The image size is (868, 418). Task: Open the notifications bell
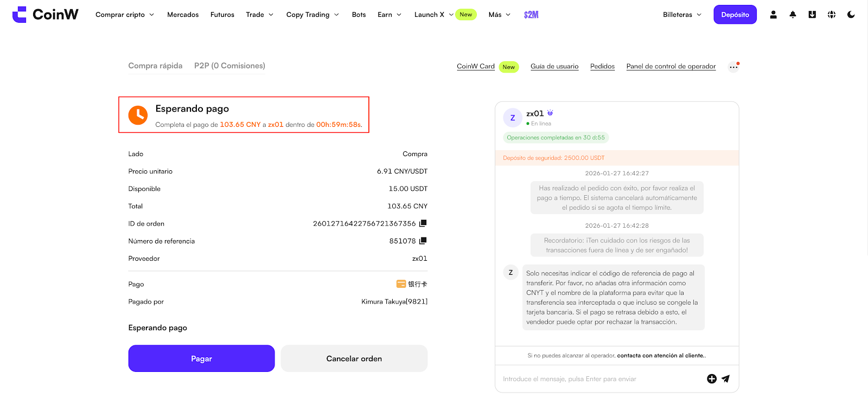(x=793, y=15)
